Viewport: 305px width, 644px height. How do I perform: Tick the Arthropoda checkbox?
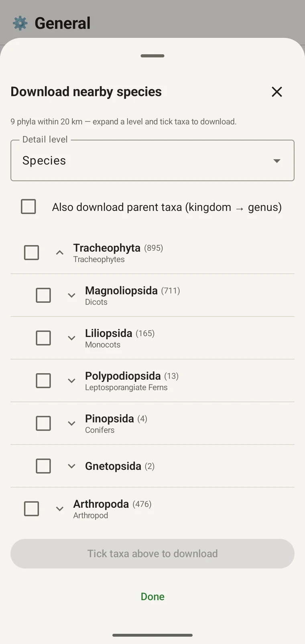(32, 509)
